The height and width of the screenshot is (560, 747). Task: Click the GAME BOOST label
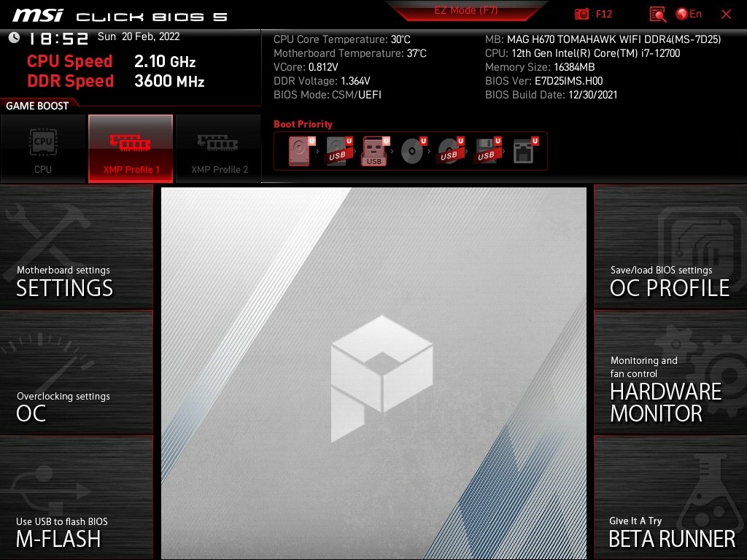[37, 106]
